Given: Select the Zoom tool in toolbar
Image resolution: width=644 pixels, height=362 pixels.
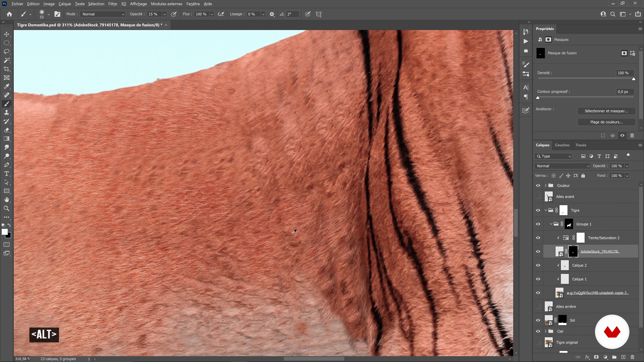Looking at the screenshot, I should coord(7,208).
